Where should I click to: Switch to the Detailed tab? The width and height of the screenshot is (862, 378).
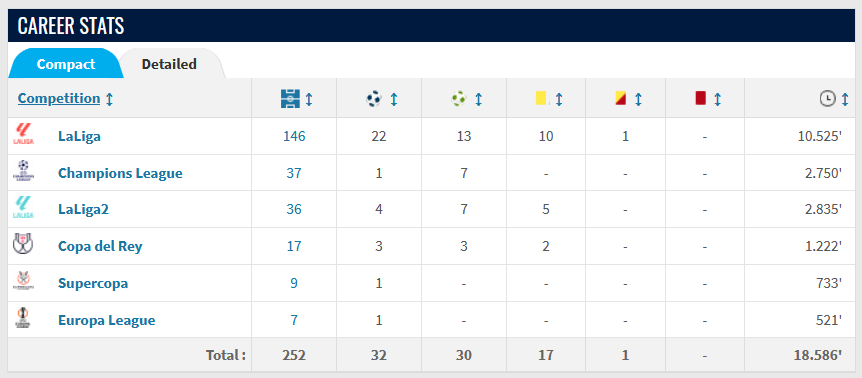(169, 64)
